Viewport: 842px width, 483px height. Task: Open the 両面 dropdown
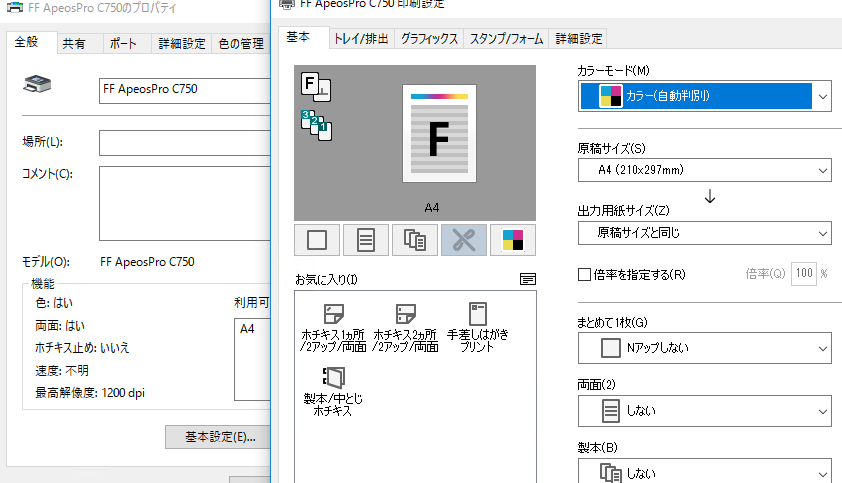pyautogui.click(x=705, y=411)
